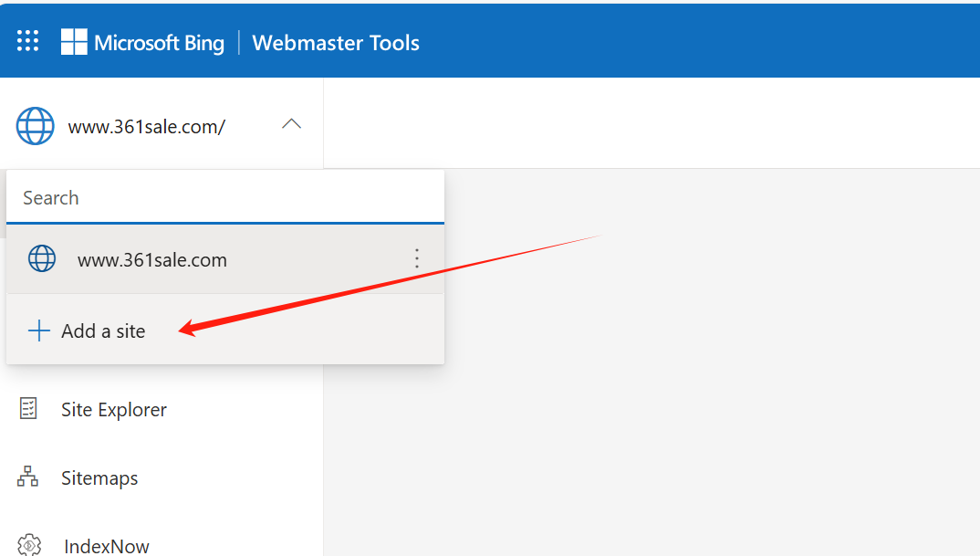Click the Microsoft four-square logo

tap(74, 41)
